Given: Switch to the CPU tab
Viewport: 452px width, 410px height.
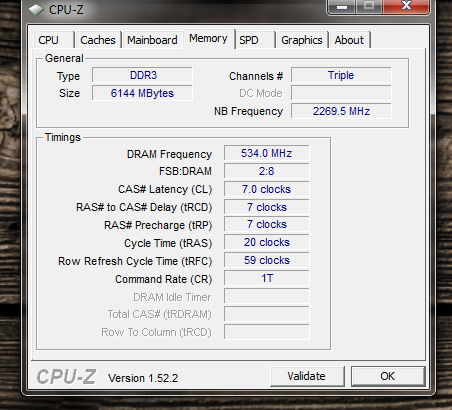Looking at the screenshot, I should point(53,40).
